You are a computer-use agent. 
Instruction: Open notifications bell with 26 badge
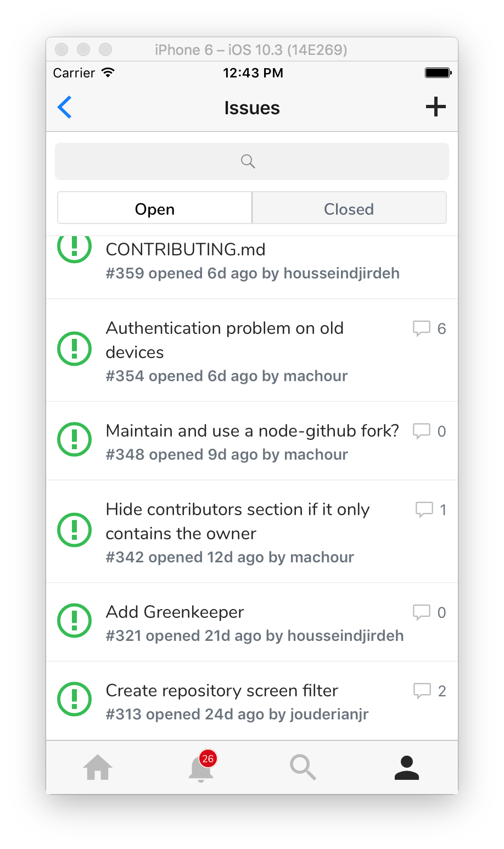tap(201, 766)
